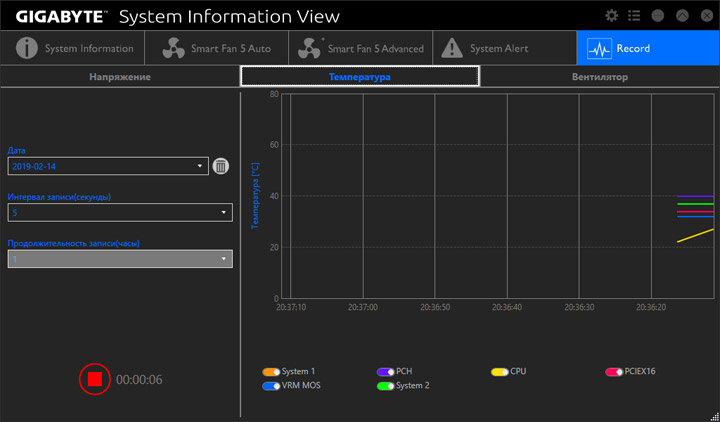Viewport: 720px width, 422px height.
Task: Click the window resize grip corner
Action: 715,417
